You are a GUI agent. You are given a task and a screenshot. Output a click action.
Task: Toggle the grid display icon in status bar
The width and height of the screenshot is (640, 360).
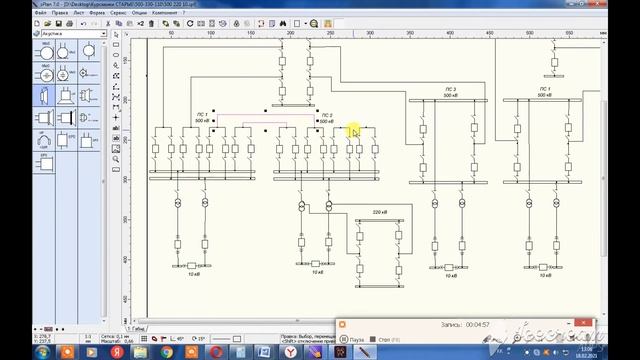click(144, 339)
